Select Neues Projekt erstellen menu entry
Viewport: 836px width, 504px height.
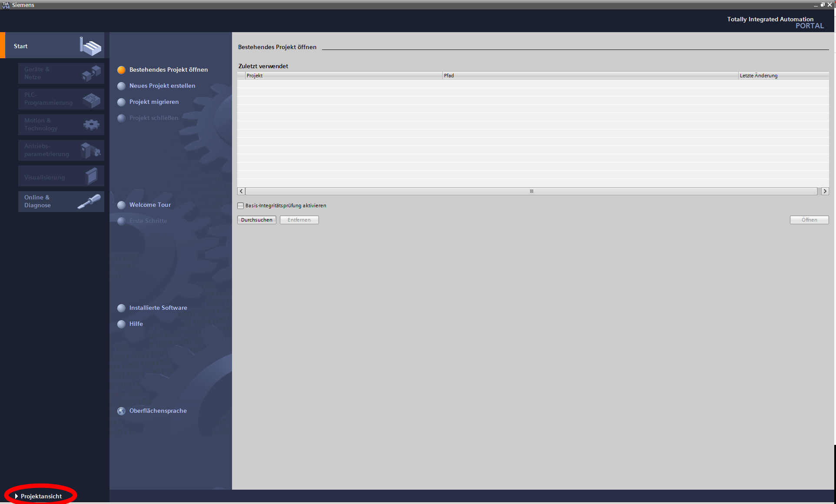point(162,86)
